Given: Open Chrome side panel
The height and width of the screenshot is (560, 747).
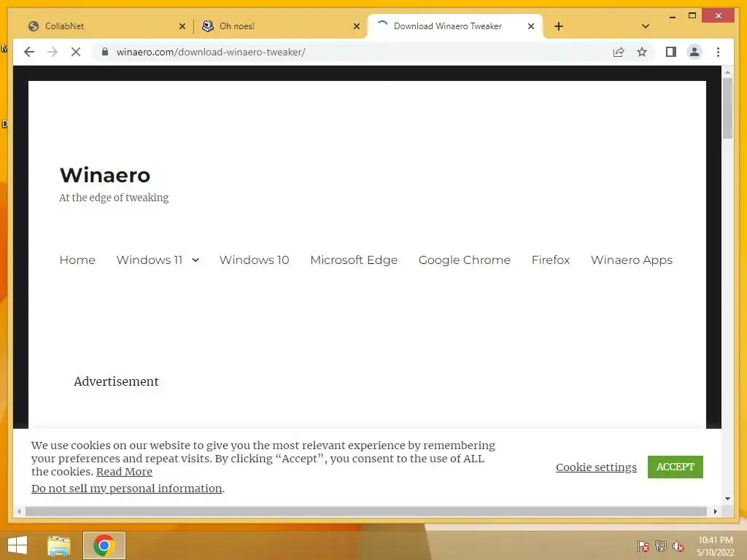Looking at the screenshot, I should pyautogui.click(x=671, y=52).
